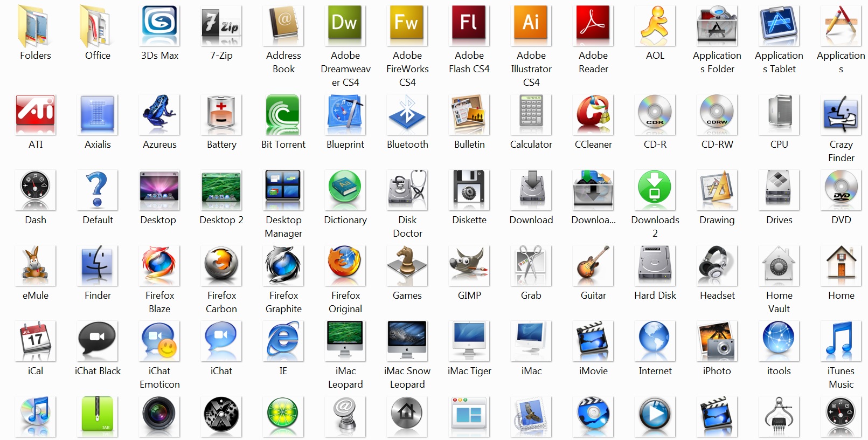
Task: Open the Adobe Illustrator CS4 icon
Action: (x=531, y=25)
